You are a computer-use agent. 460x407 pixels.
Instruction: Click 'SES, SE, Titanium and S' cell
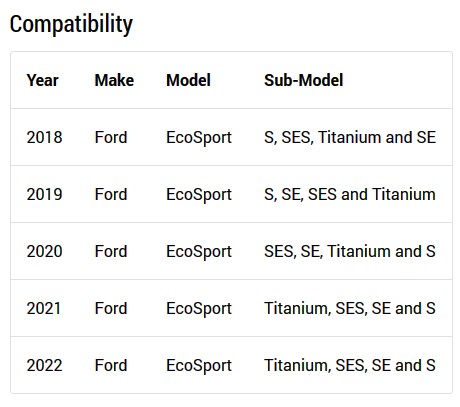350,251
